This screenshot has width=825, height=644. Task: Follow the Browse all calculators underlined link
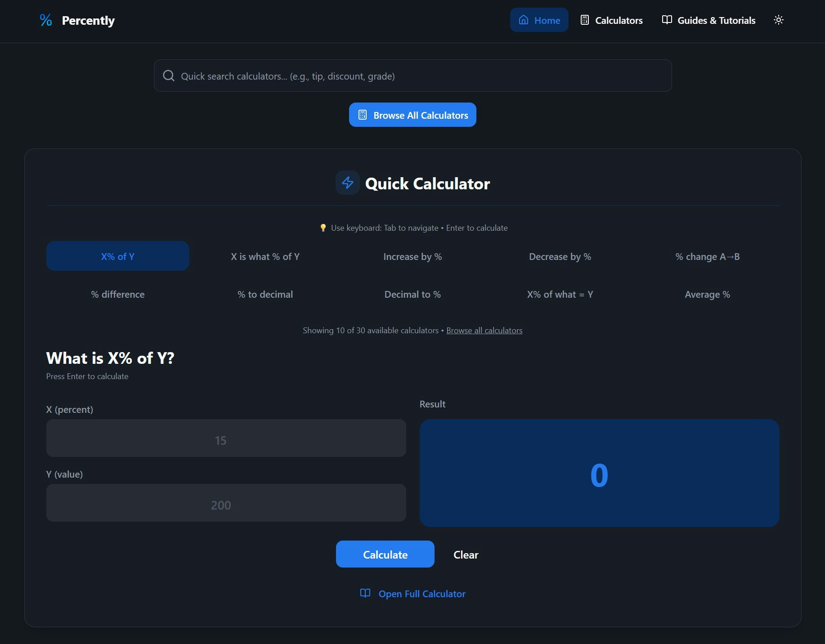tap(484, 331)
